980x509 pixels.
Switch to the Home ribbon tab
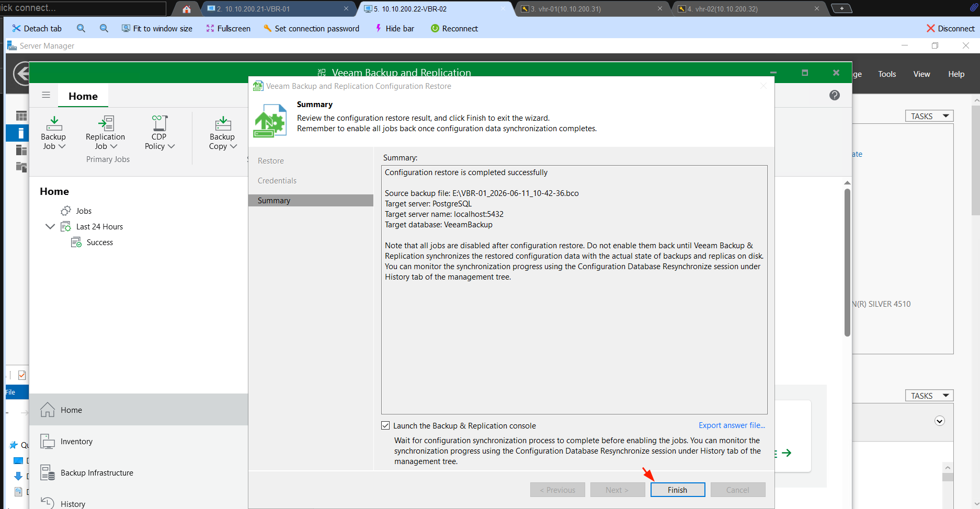coord(83,96)
